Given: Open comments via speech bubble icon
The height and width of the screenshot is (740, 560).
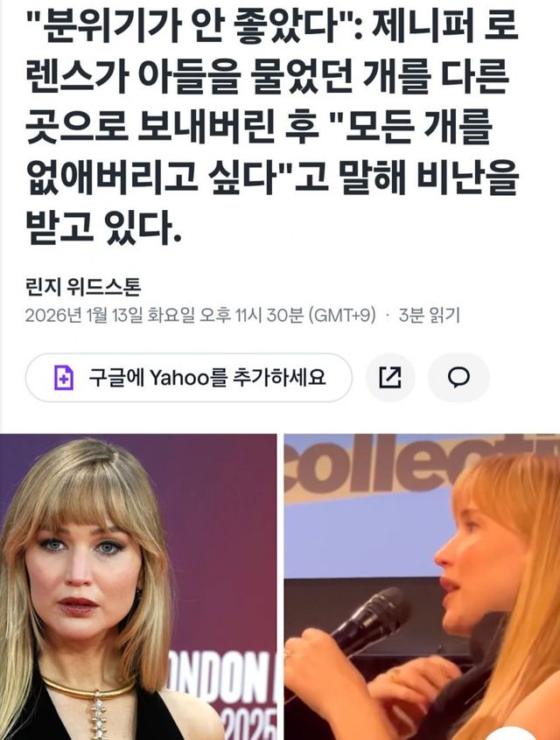Looking at the screenshot, I should tap(458, 378).
